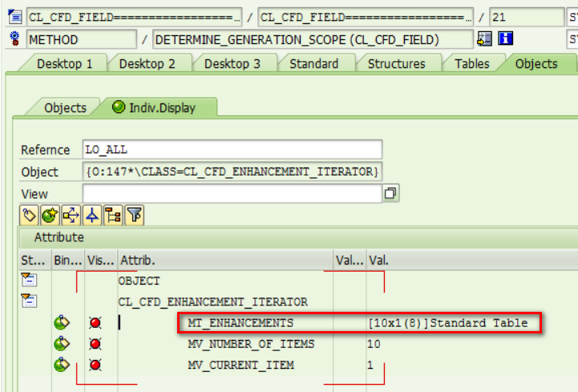Click the blue info icon
578x392 pixels.
(x=505, y=38)
